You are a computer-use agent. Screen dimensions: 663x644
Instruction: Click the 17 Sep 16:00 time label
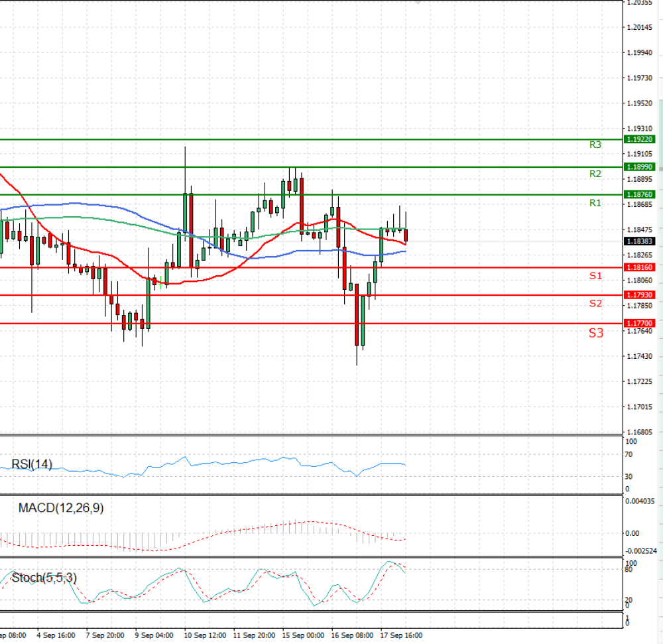(x=401, y=635)
